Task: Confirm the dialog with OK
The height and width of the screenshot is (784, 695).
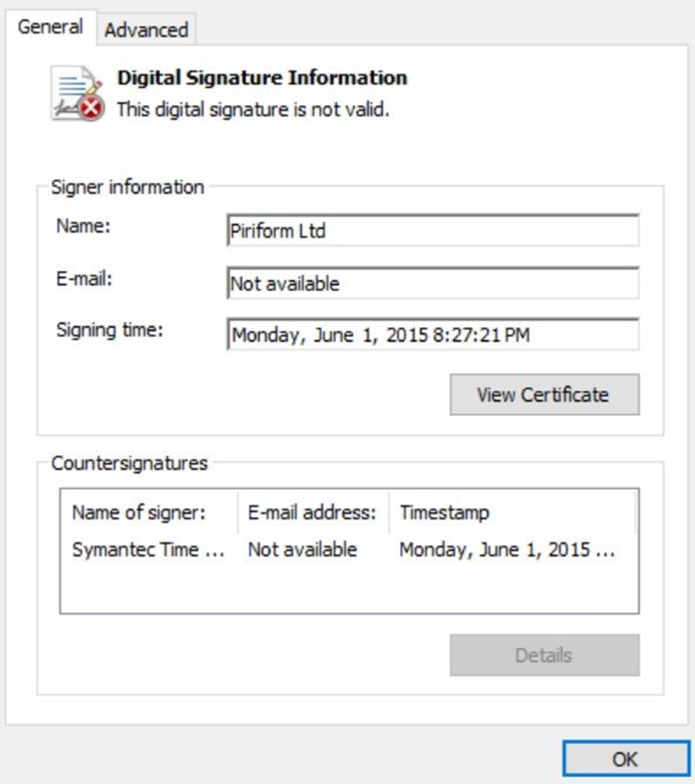Action: tap(625, 759)
